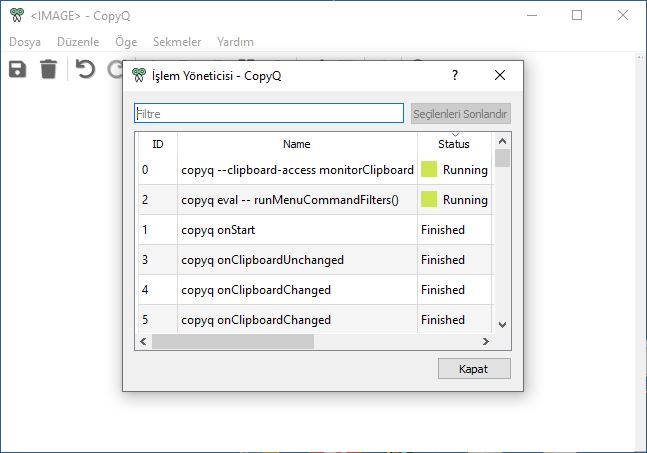647x453 pixels.
Task: Click the question mark help button
Action: point(455,75)
